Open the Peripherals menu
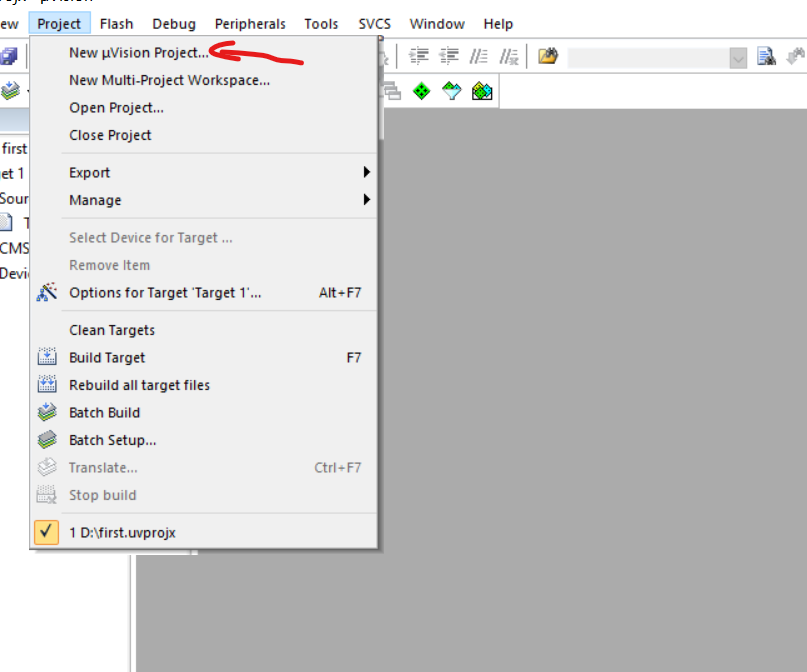 250,24
